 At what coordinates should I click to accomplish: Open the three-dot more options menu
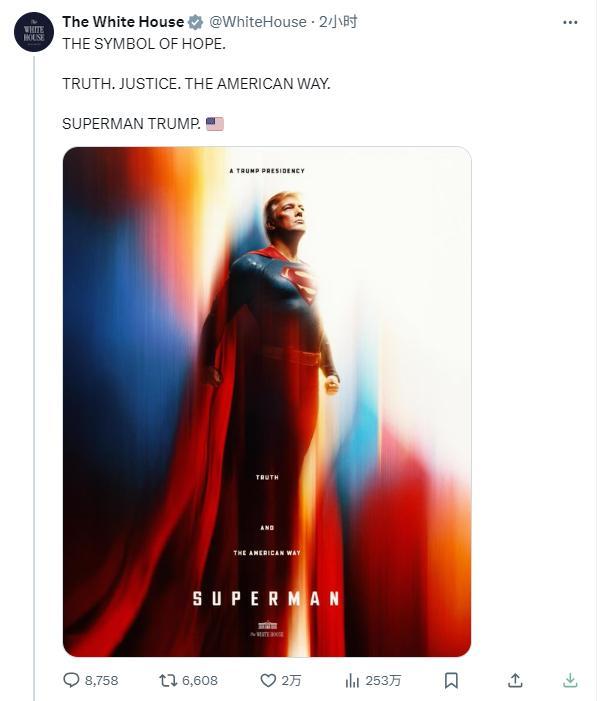tap(570, 22)
